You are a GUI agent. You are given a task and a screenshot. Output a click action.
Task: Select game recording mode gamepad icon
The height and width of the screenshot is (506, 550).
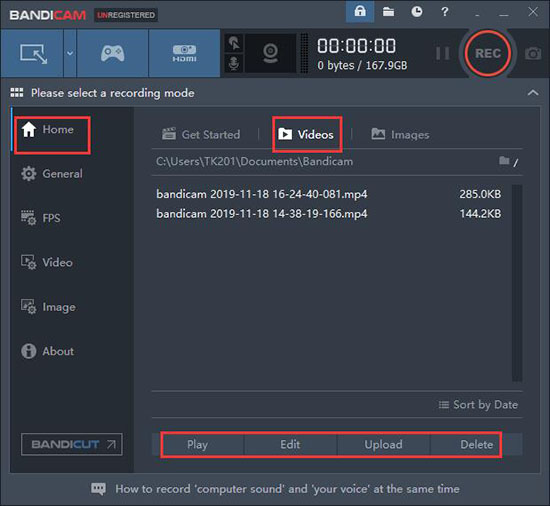[x=112, y=53]
